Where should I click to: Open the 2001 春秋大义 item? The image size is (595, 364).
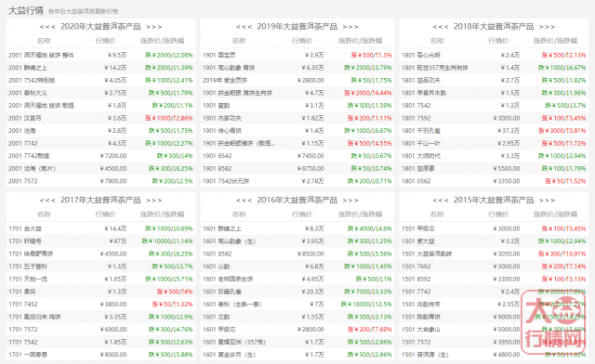click(28, 93)
